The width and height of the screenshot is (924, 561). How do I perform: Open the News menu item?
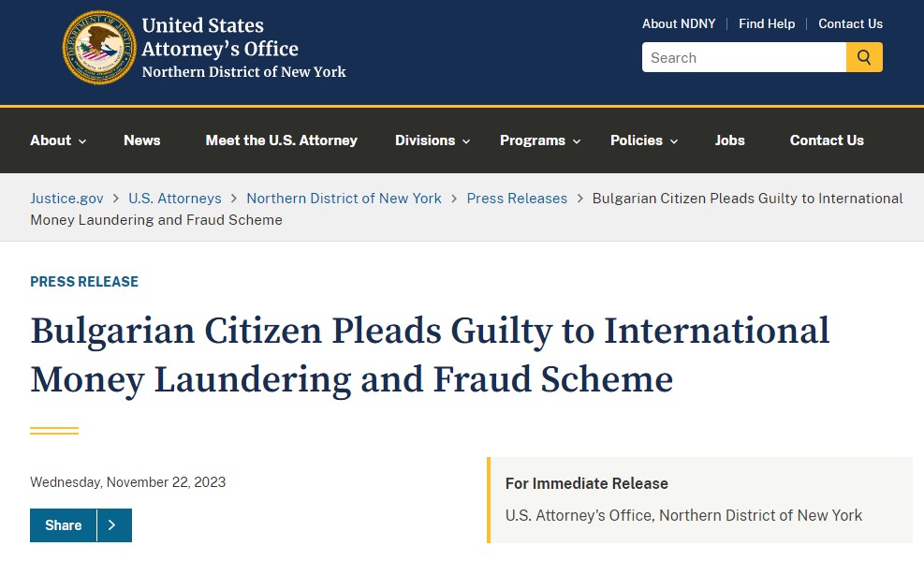tap(142, 140)
